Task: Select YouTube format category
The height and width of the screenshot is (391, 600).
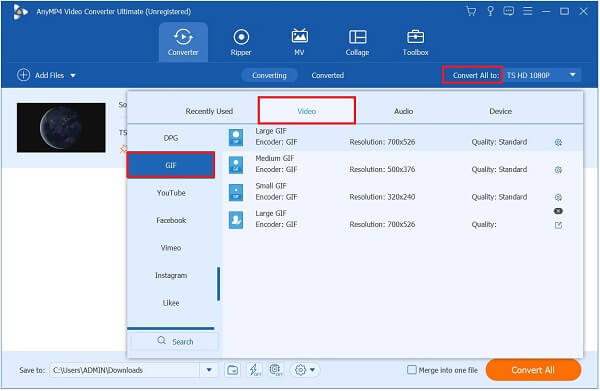Action: [171, 193]
